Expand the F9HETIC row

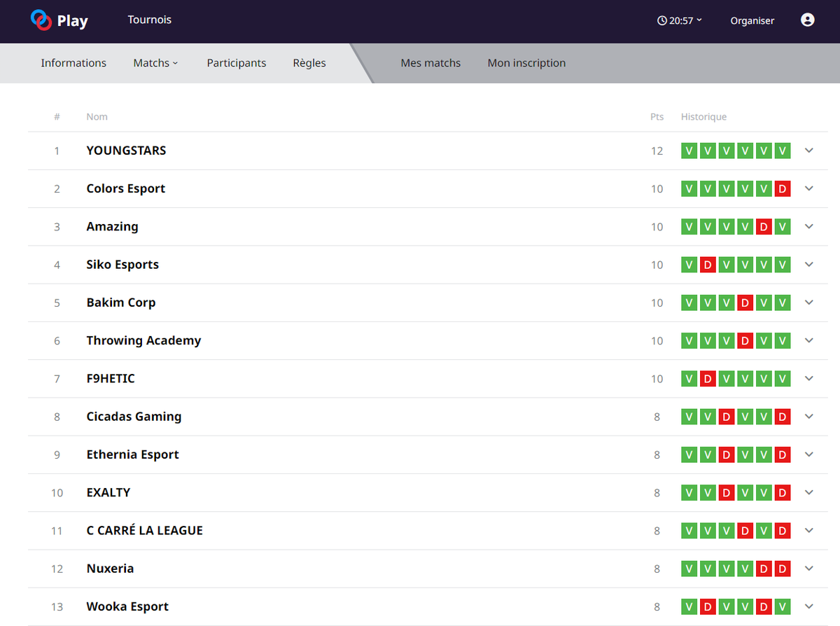(x=809, y=378)
